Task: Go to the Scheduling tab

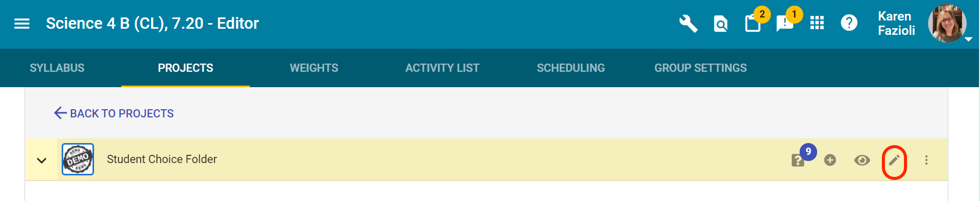Action: pyautogui.click(x=571, y=68)
